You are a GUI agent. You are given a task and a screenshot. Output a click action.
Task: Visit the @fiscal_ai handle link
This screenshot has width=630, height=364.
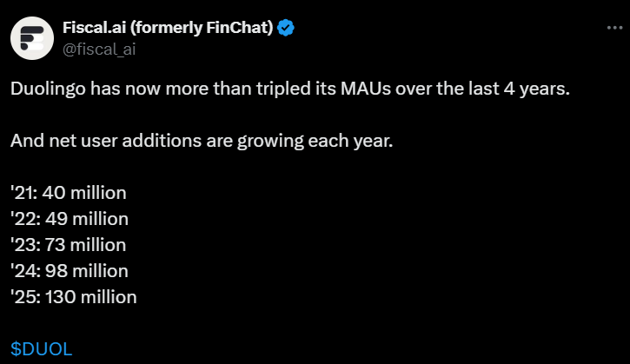pos(97,48)
